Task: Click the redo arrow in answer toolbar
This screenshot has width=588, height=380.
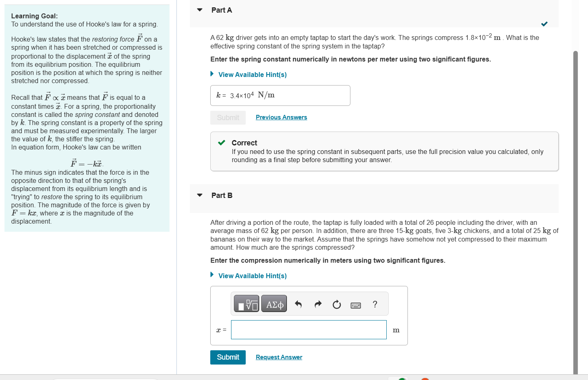Action: coord(318,304)
